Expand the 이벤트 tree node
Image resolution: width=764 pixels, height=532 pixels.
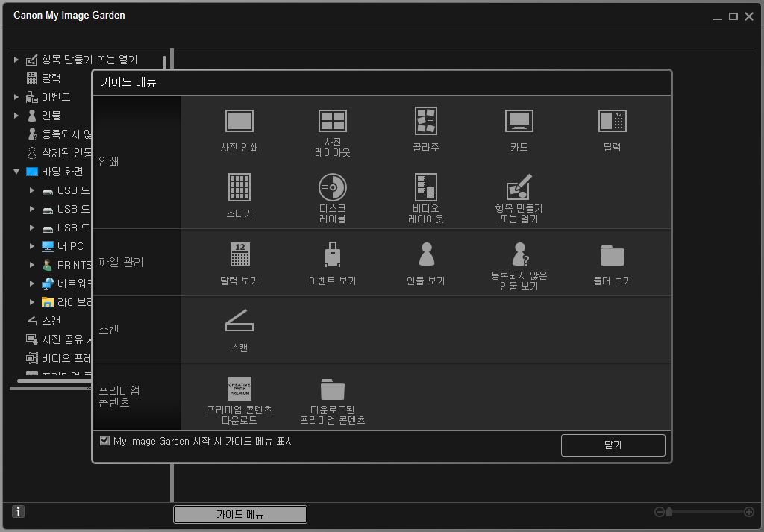[x=16, y=97]
